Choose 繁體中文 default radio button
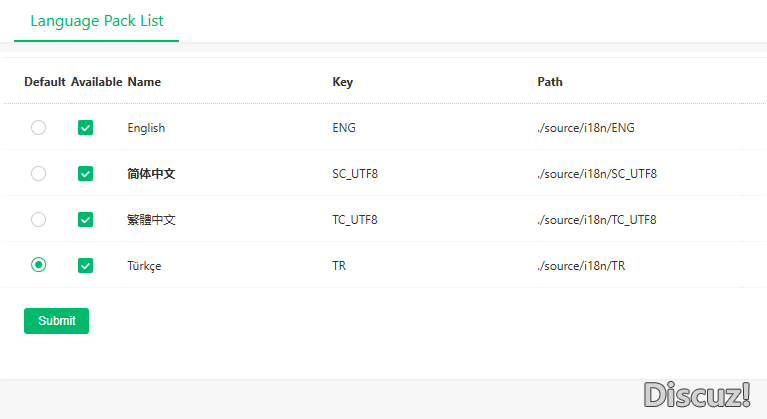767x419 pixels. (38, 220)
